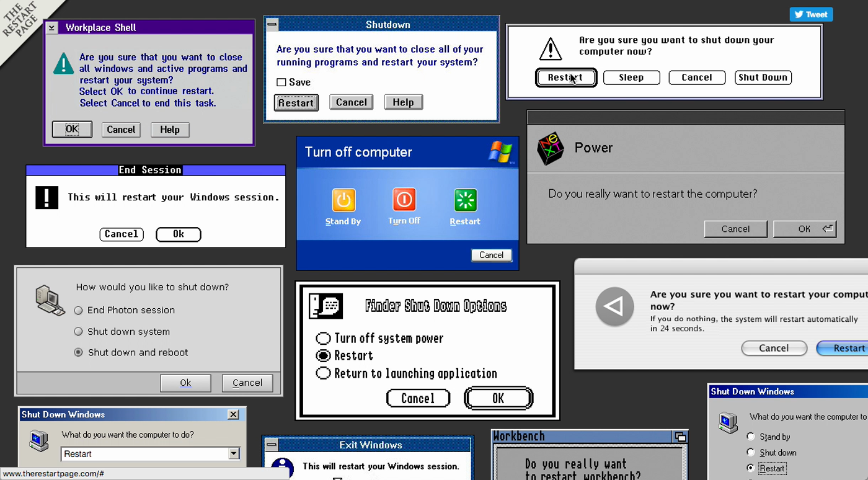Screen dimensions: 868x480
Task: Click the Windows XP flag logo
Action: click(500, 152)
